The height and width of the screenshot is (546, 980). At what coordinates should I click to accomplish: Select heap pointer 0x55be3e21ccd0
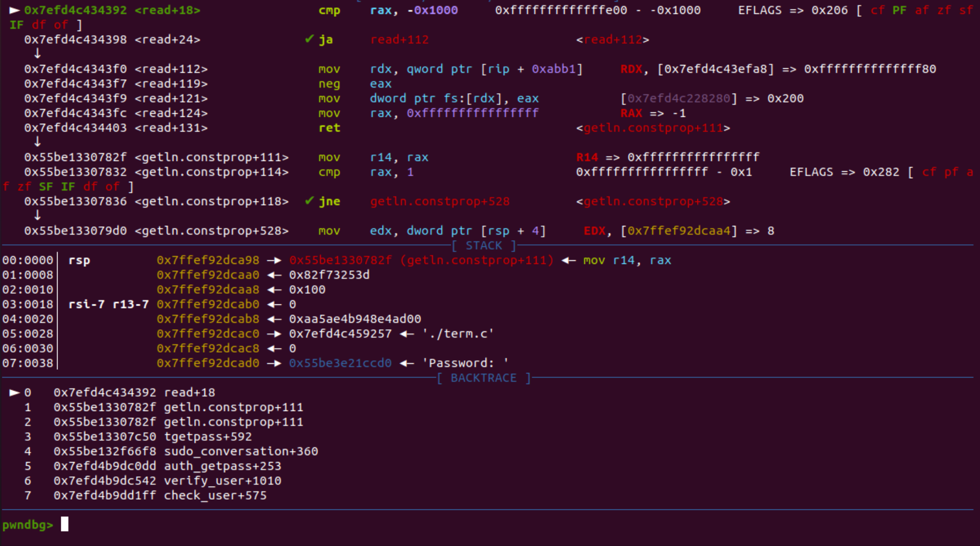340,363
